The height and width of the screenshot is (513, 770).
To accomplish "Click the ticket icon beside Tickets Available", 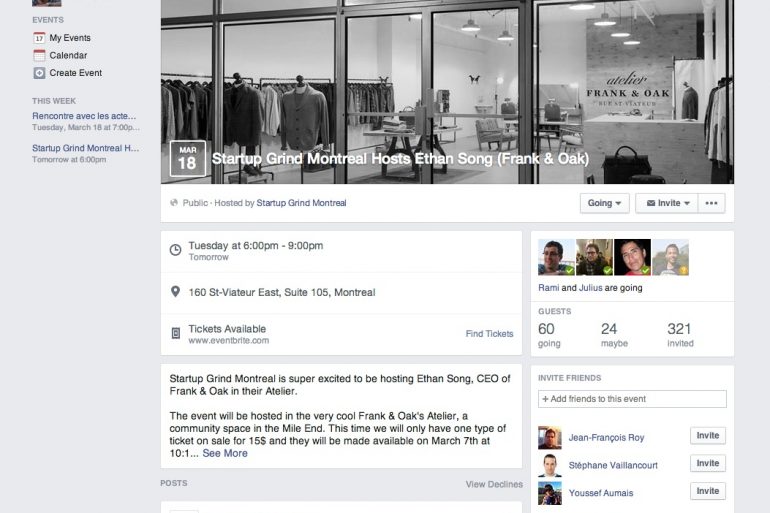I will point(175,333).
